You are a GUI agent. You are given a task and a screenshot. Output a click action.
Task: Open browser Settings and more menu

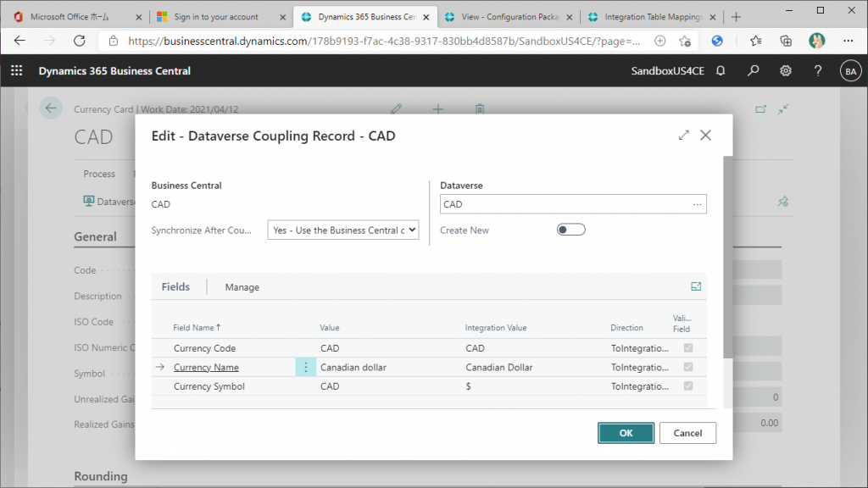(x=848, y=41)
